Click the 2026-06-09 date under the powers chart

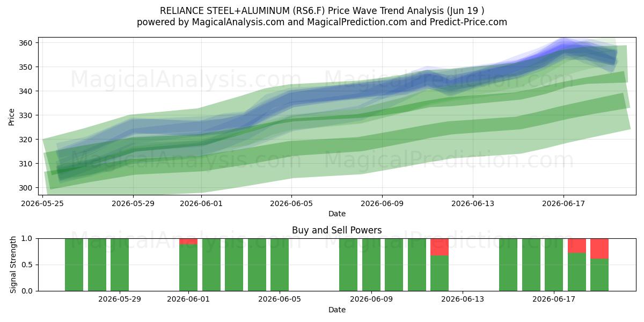pos(371,299)
